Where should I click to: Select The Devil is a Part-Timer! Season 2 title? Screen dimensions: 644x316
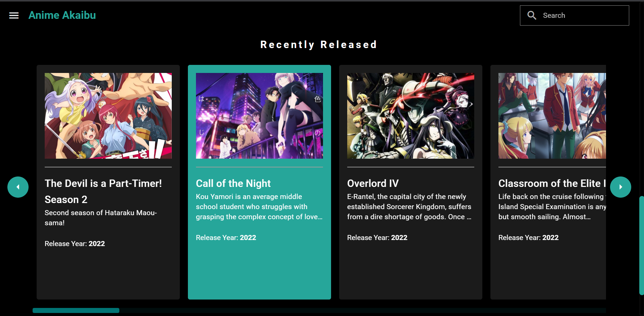(103, 191)
